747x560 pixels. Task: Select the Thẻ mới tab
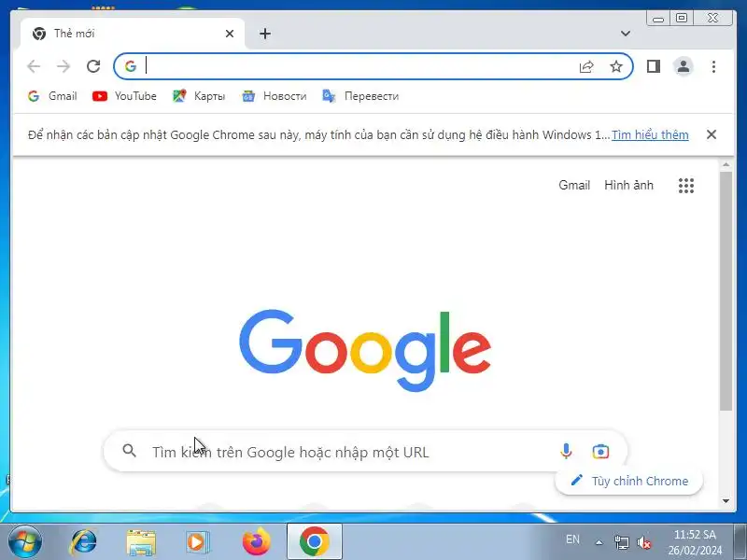pyautogui.click(x=133, y=34)
